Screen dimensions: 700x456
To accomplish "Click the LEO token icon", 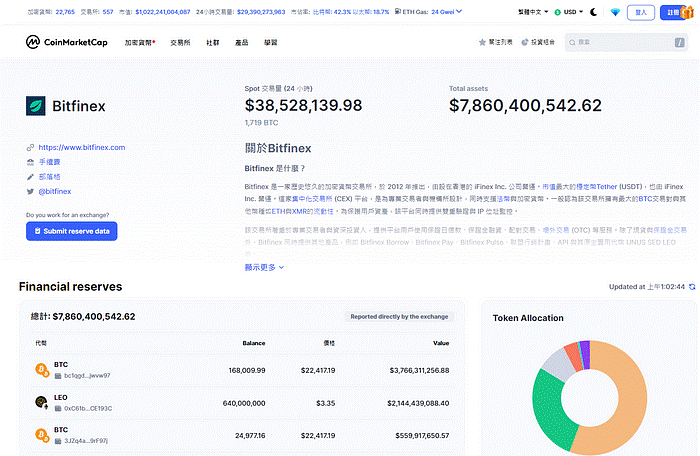I will (x=42, y=402).
